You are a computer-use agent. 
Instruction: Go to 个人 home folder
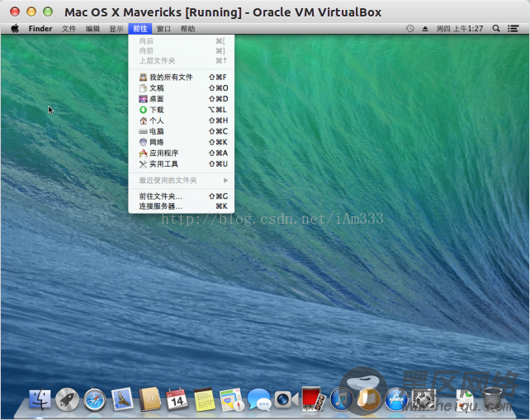click(182, 120)
